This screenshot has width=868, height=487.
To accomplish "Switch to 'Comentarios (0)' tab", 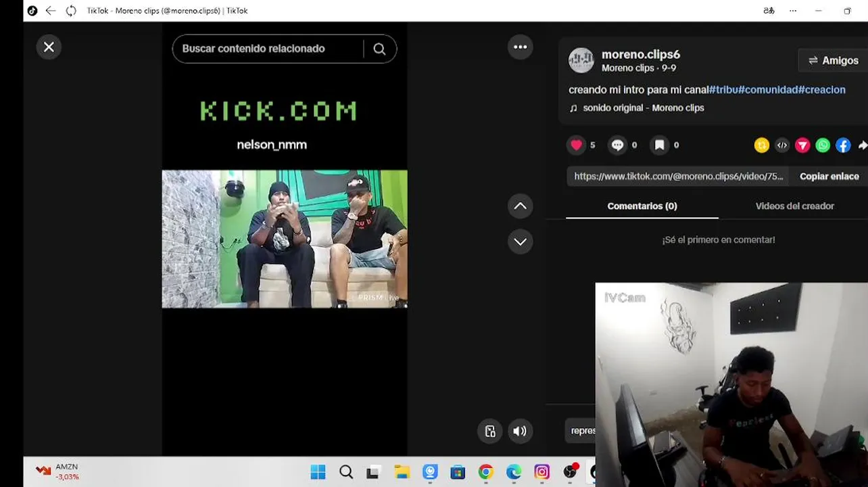I will coord(642,206).
